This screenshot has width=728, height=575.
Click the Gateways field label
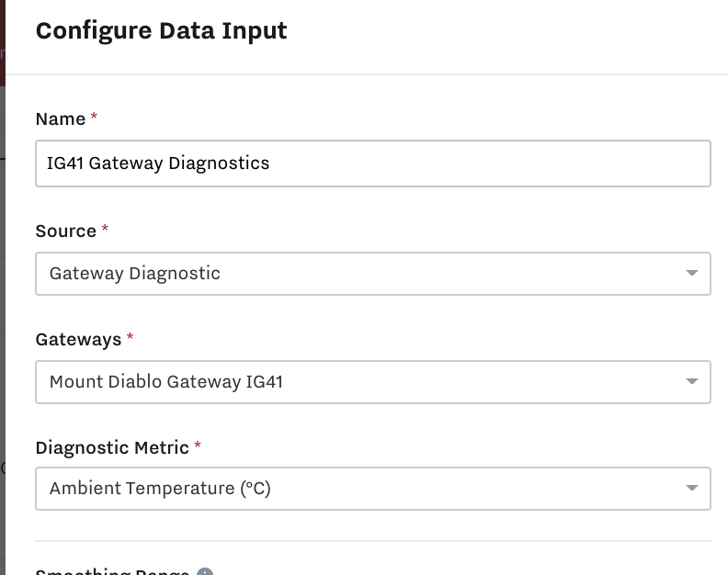(x=78, y=340)
